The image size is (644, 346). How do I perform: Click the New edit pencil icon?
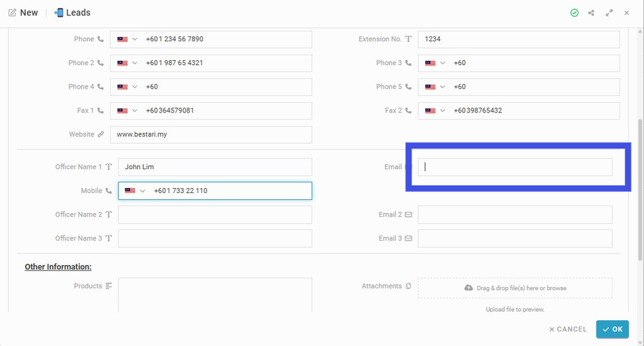click(x=13, y=13)
